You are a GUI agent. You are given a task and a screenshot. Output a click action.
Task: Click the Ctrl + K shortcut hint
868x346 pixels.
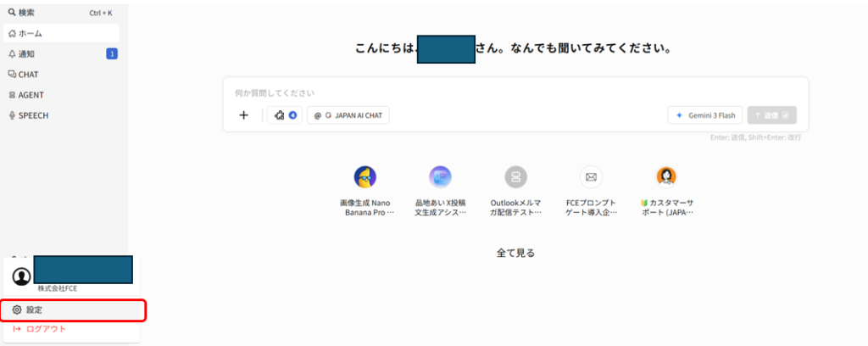point(101,12)
